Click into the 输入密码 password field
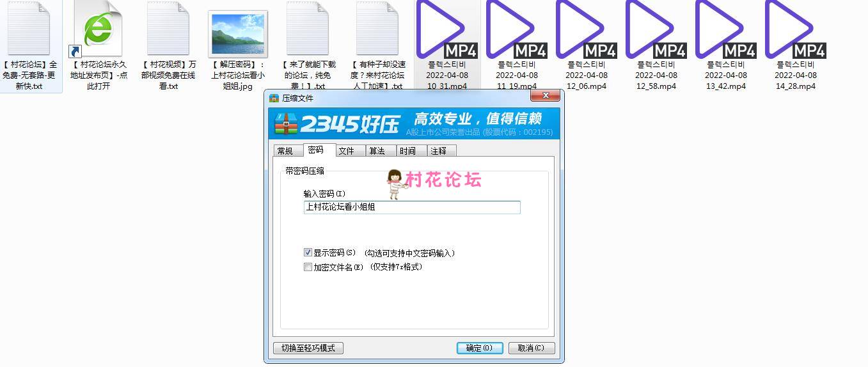This screenshot has height=367, width=868. pos(412,207)
